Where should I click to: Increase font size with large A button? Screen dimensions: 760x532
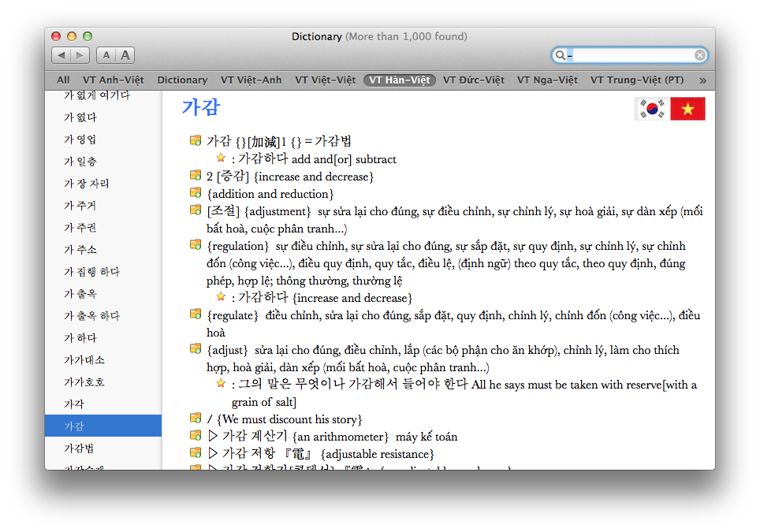coord(125,55)
